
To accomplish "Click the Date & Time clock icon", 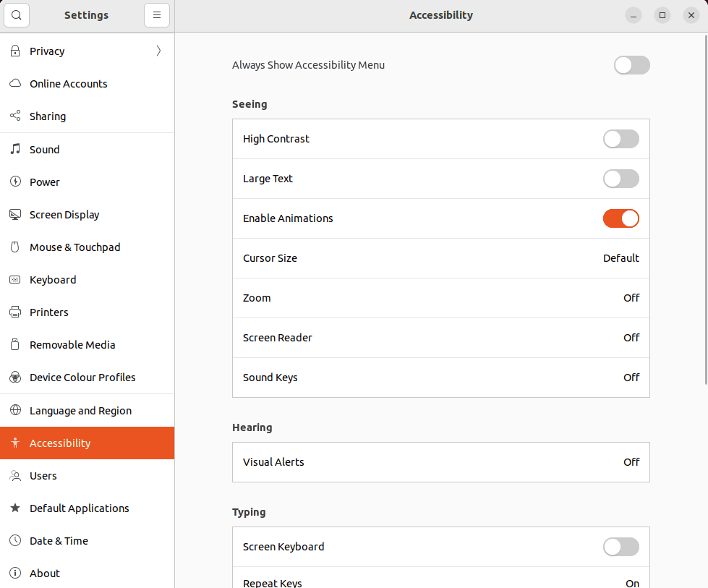I will pyautogui.click(x=15, y=540).
